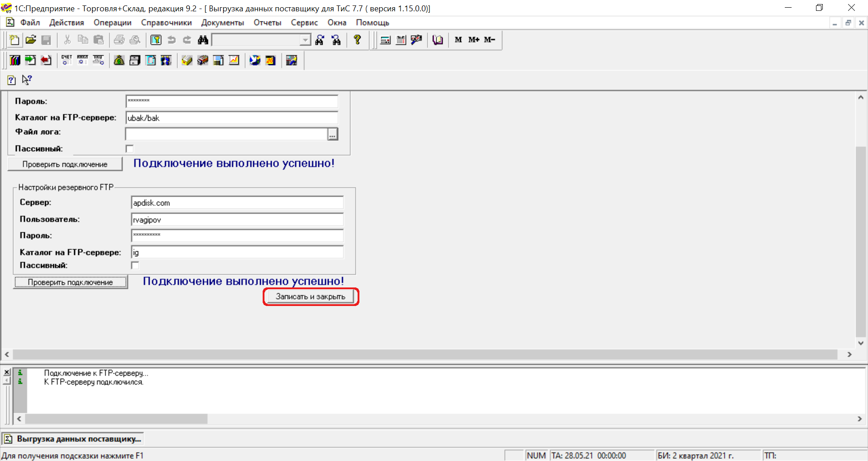868x461 pixels.
Task: Open the Справочники menu
Action: [166, 23]
